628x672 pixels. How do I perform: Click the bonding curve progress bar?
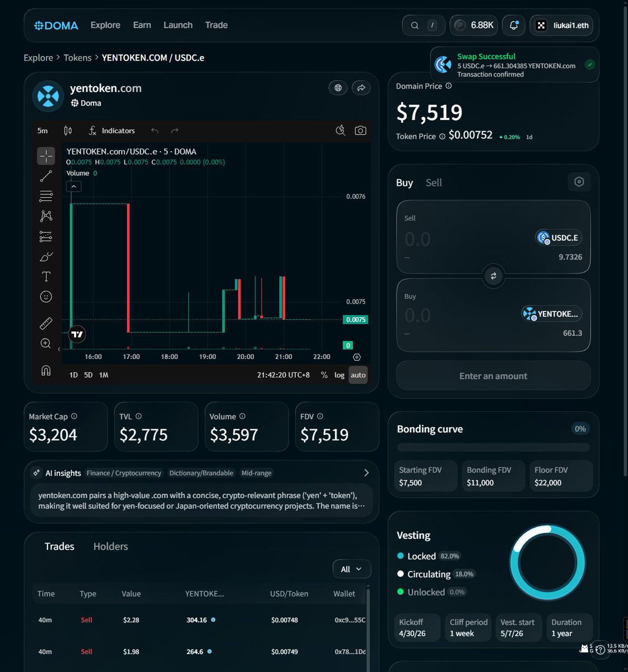494,447
